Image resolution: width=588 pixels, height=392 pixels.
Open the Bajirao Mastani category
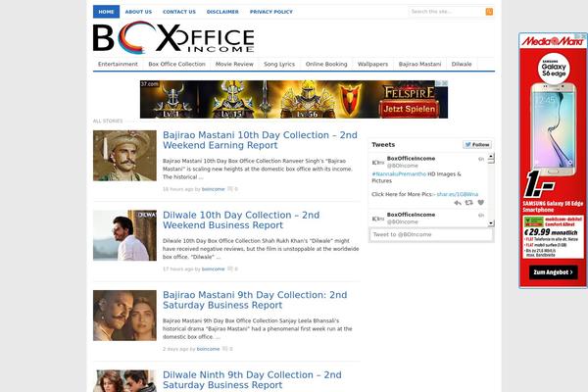tap(419, 64)
